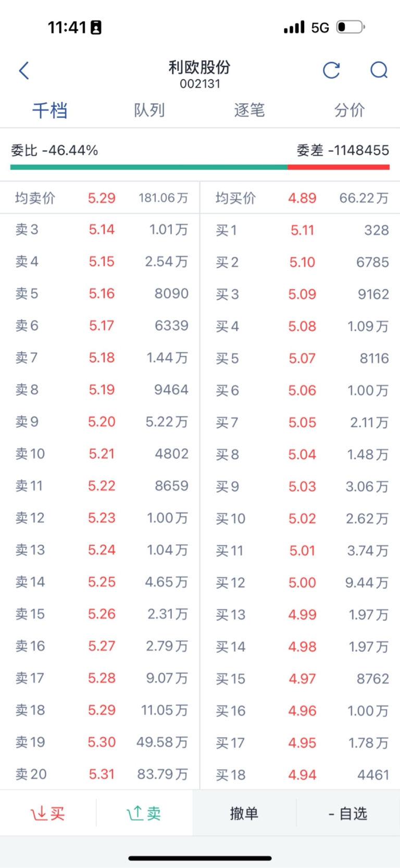Screen dimensions: 400x868
Task: Select 卖3 price 5.14 row
Action: click(100, 230)
